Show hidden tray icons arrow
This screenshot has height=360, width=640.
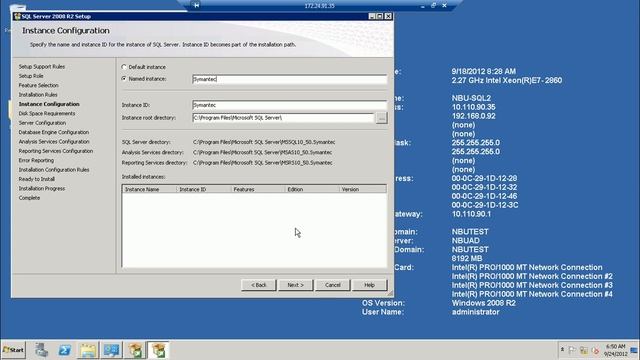tap(562, 350)
